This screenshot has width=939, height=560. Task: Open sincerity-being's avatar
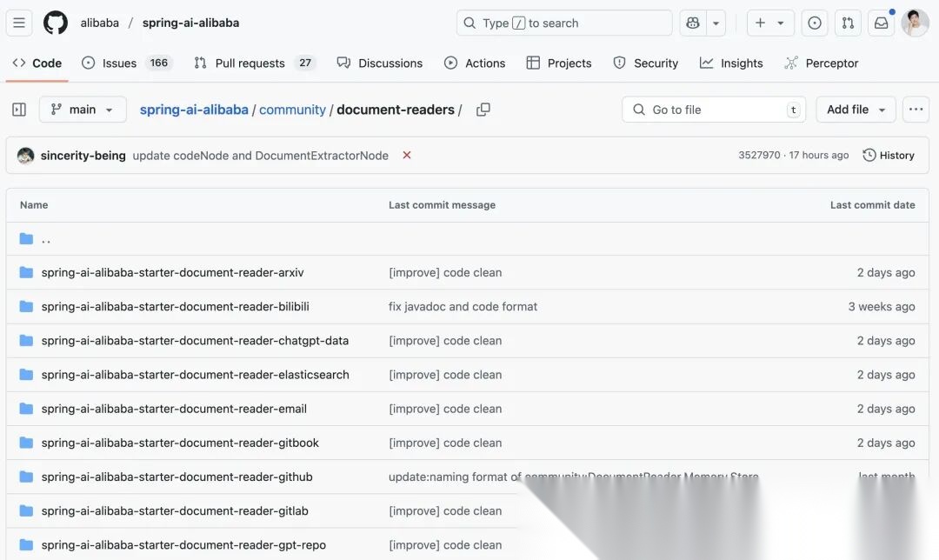(26, 156)
